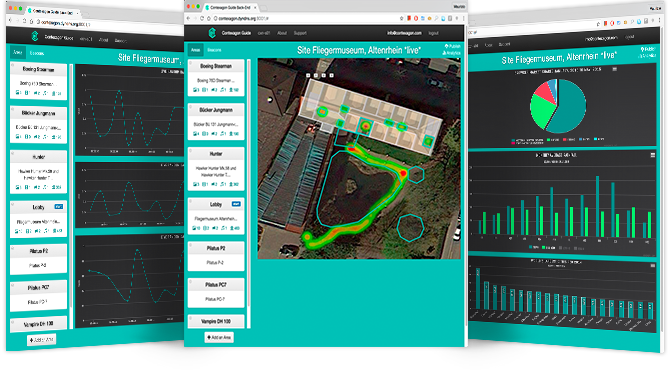The image size is (670, 375).
Task: Click second square map control above floor plan
Action: point(316,75)
